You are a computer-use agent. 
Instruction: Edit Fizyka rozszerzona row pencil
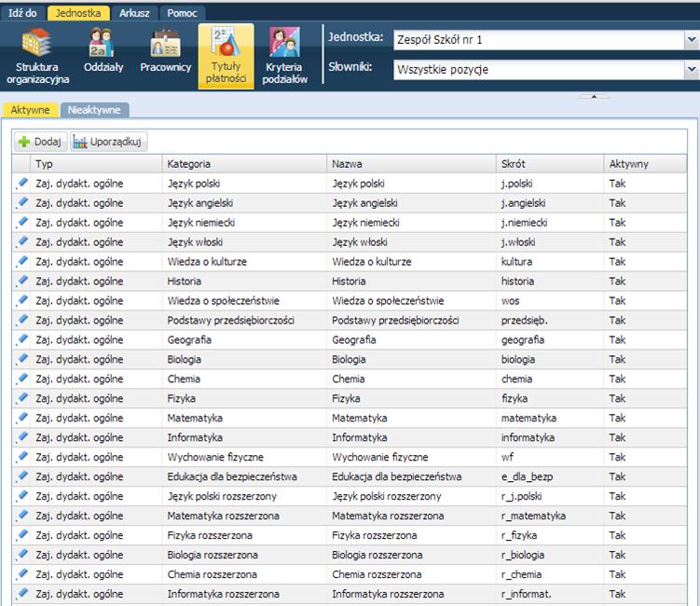(21, 535)
